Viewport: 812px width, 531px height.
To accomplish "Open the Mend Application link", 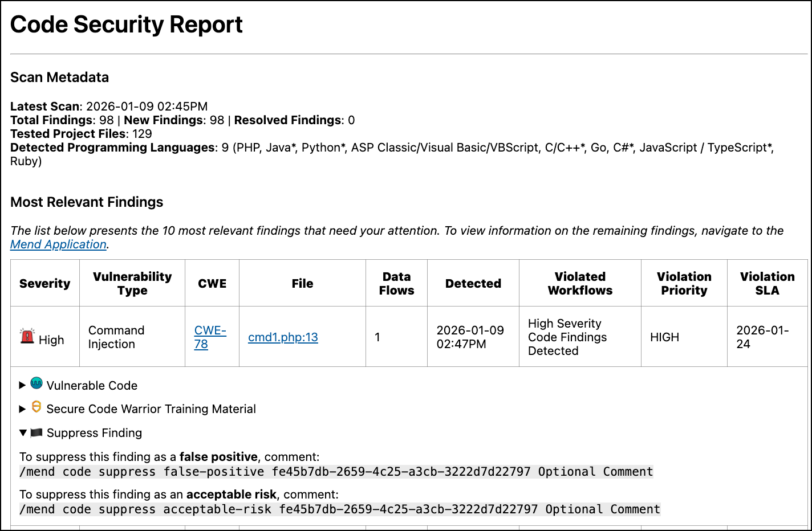I will click(x=58, y=244).
